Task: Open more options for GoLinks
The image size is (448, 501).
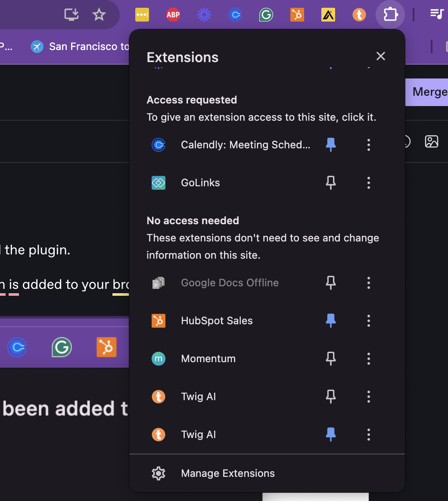Action: pos(369,183)
